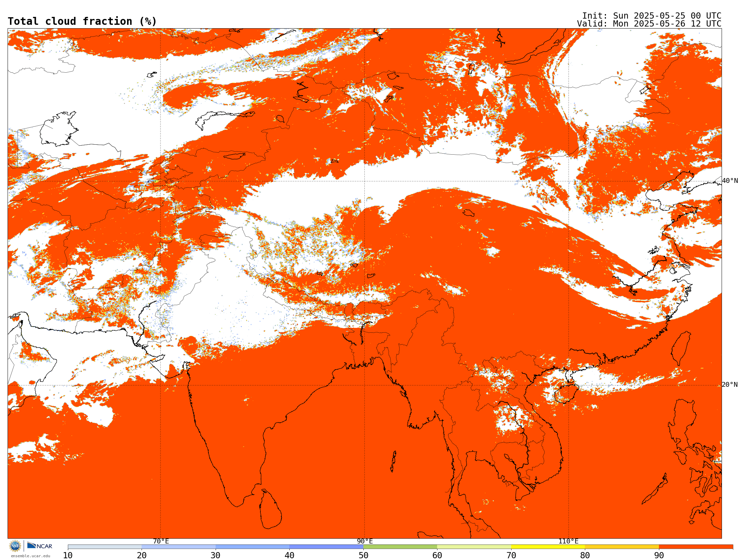This screenshot has height=560, width=744.
Task: Click the colorbar label '10'
Action: (68, 556)
